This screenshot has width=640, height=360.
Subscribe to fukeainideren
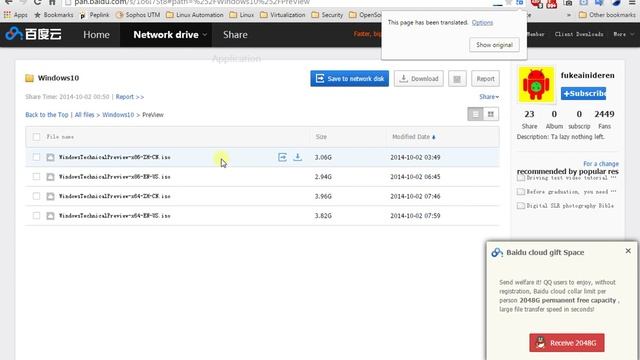click(583, 93)
